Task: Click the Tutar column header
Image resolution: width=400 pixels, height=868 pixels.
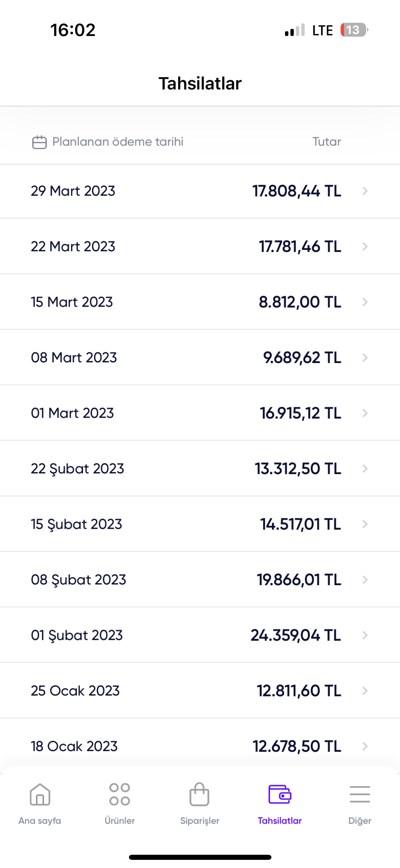Action: [327, 142]
